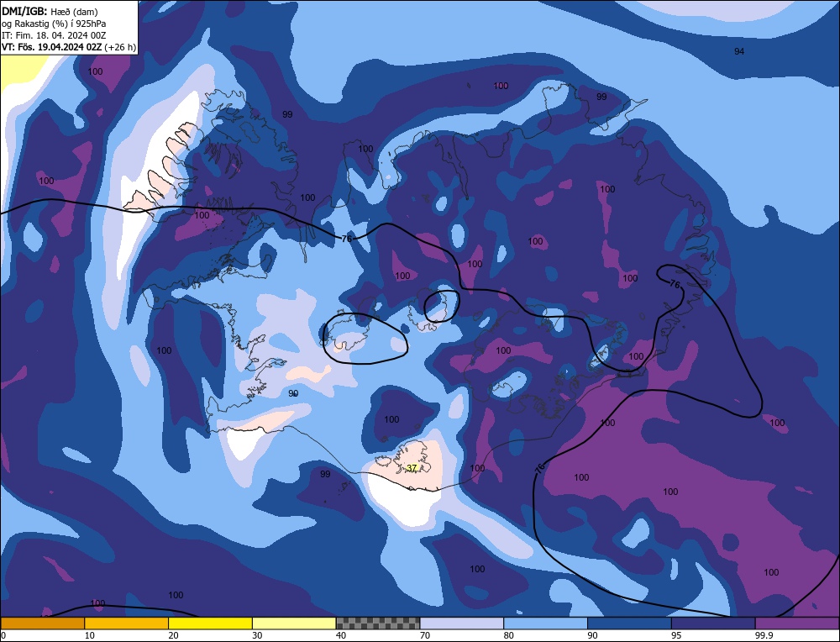Screen dimensions: 840x642
Task: Click the '37' humidity value on glacier
Action: (x=412, y=468)
